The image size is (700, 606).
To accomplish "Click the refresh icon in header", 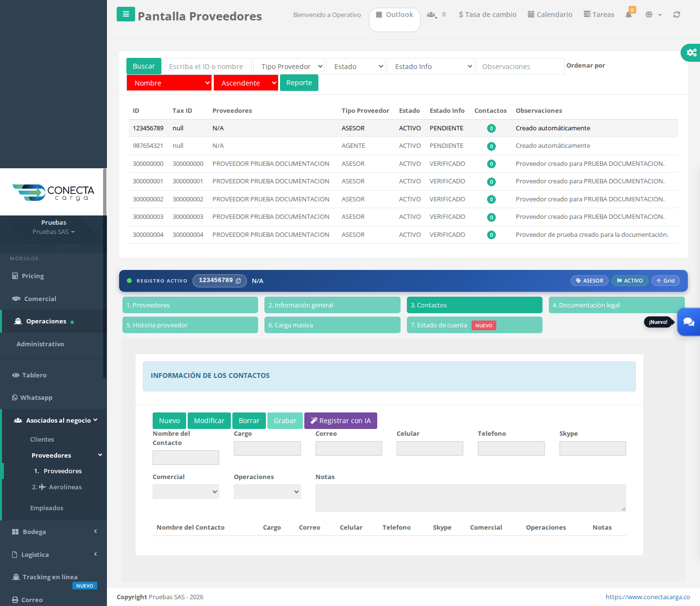I will [677, 15].
